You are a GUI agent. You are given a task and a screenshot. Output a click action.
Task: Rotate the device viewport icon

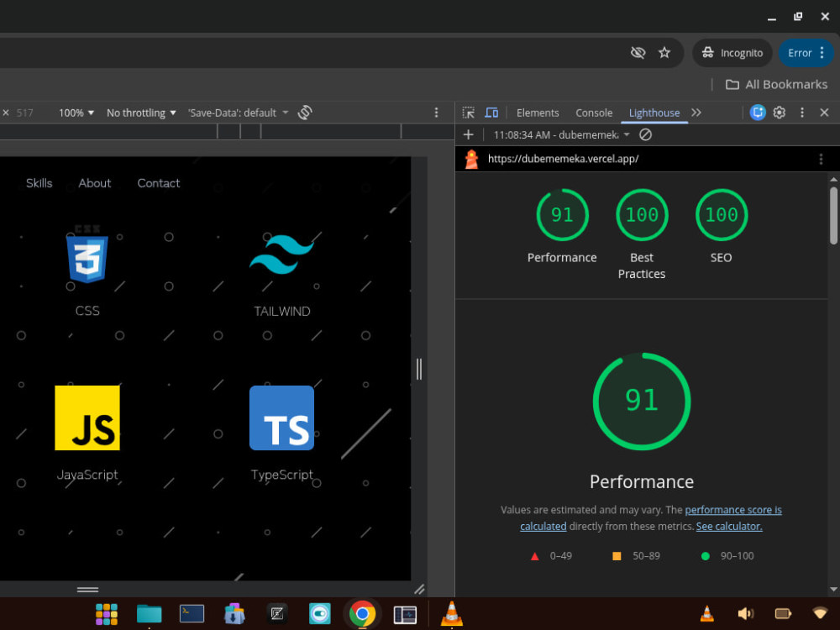305,113
